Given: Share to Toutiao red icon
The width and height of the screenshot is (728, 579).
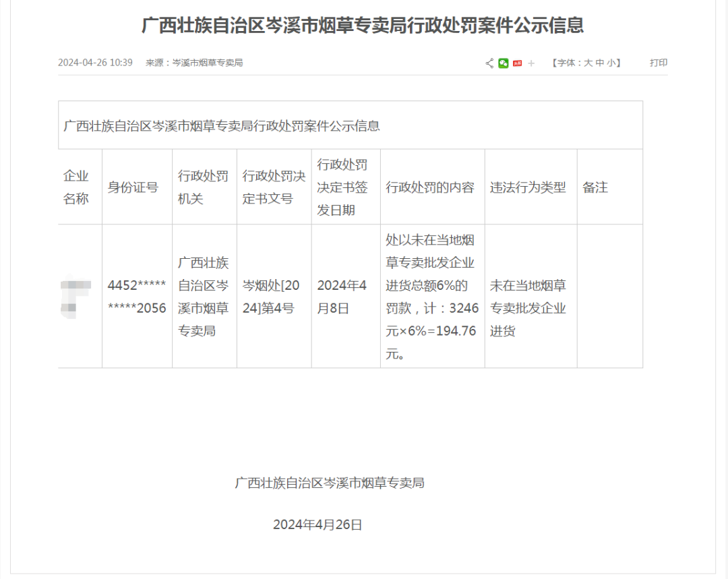Looking at the screenshot, I should click(517, 63).
